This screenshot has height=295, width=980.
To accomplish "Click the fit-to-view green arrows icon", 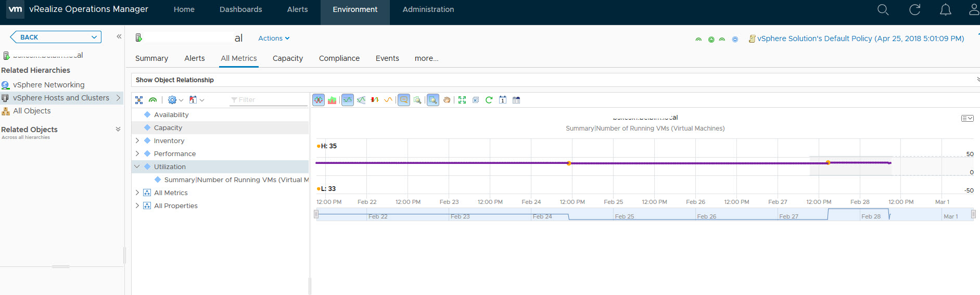I will coord(462,100).
